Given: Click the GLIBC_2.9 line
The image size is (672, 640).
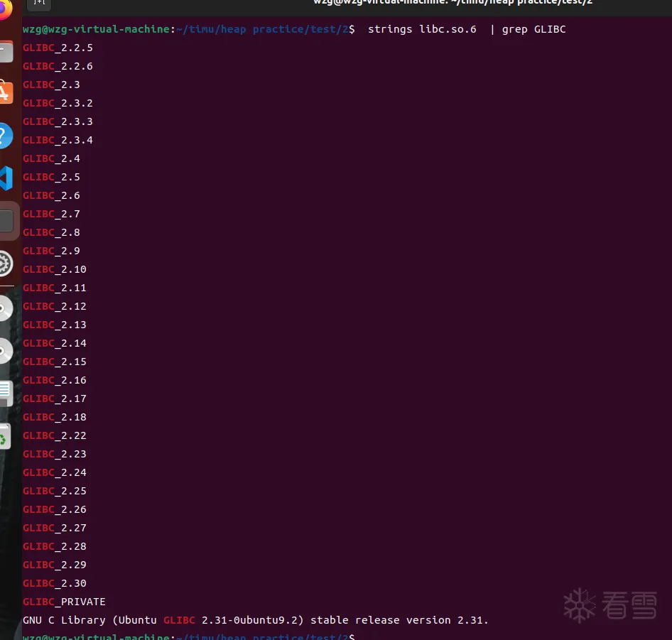Looking at the screenshot, I should (x=51, y=250).
